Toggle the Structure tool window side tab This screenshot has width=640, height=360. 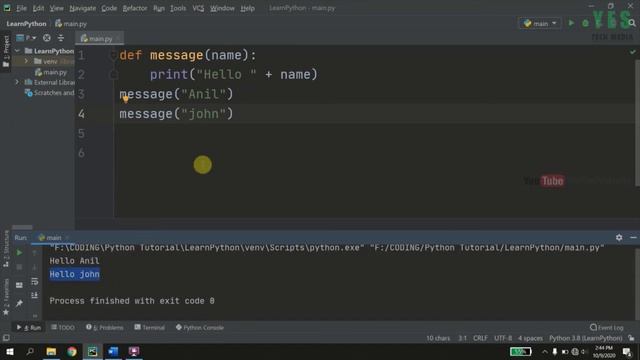6,249
